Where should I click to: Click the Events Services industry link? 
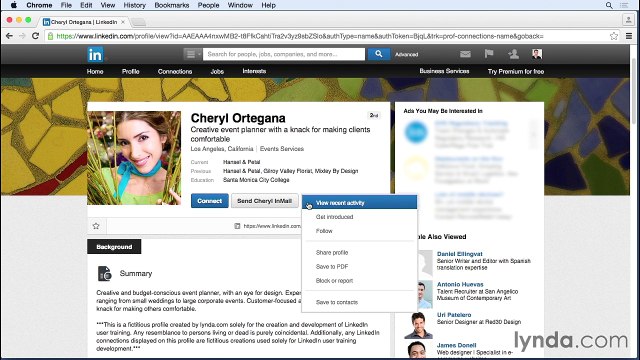282,149
